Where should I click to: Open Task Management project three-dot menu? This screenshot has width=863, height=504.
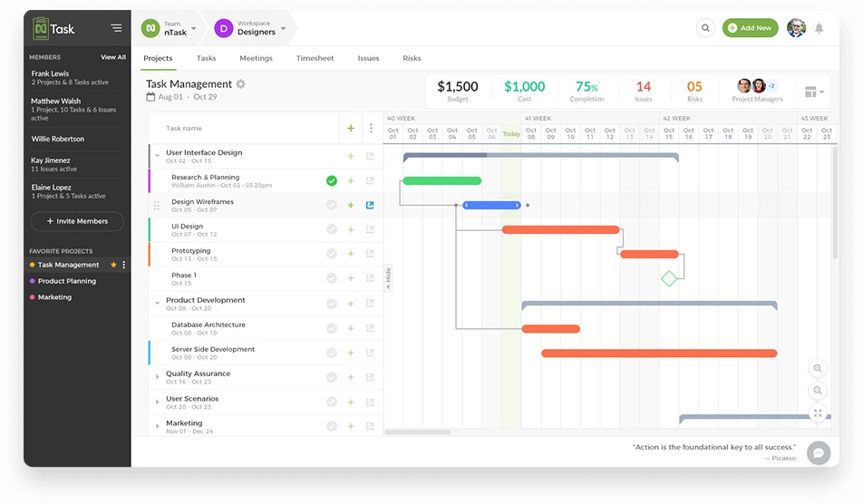coord(124,265)
